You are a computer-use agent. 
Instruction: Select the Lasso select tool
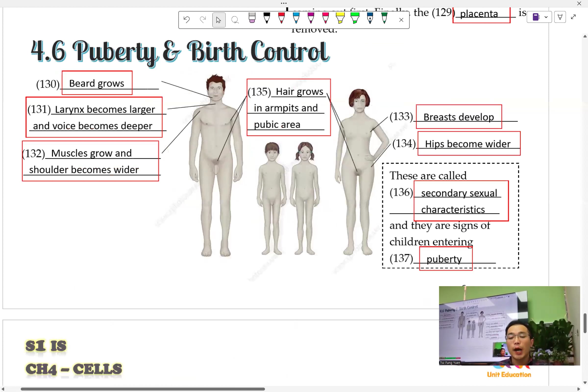(235, 20)
